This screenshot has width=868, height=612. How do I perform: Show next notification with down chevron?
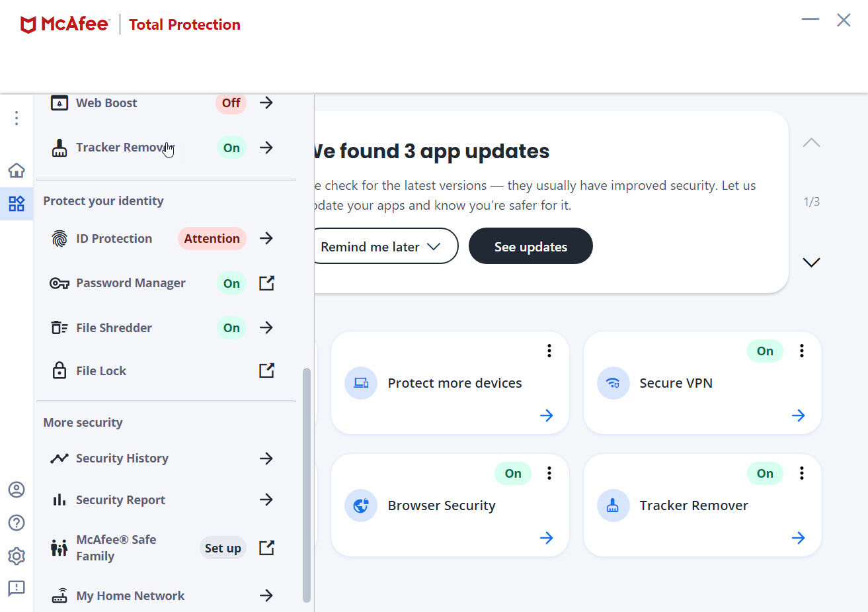click(811, 263)
